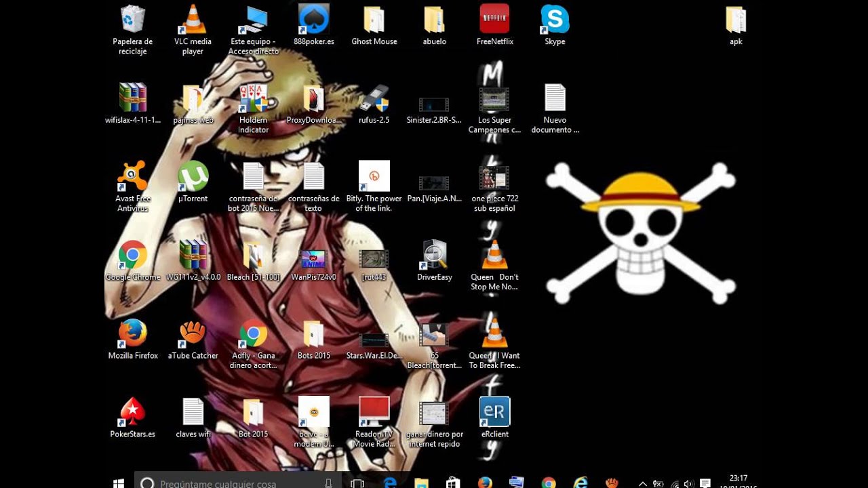The image size is (868, 488).
Task: Launch Avast Free Antivirus
Action: tap(133, 187)
